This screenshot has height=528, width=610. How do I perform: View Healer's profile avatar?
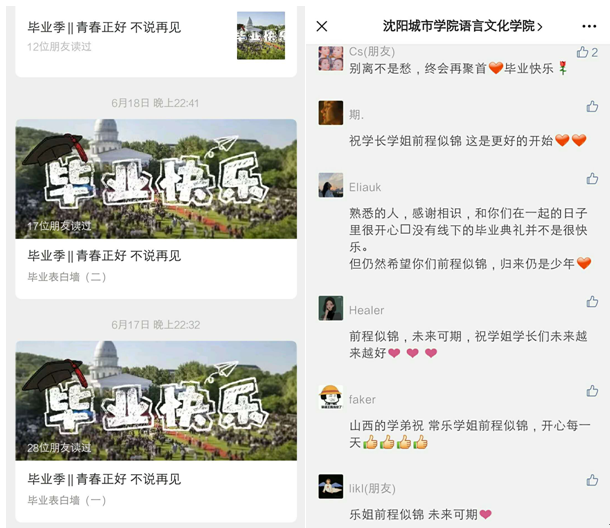click(331, 308)
